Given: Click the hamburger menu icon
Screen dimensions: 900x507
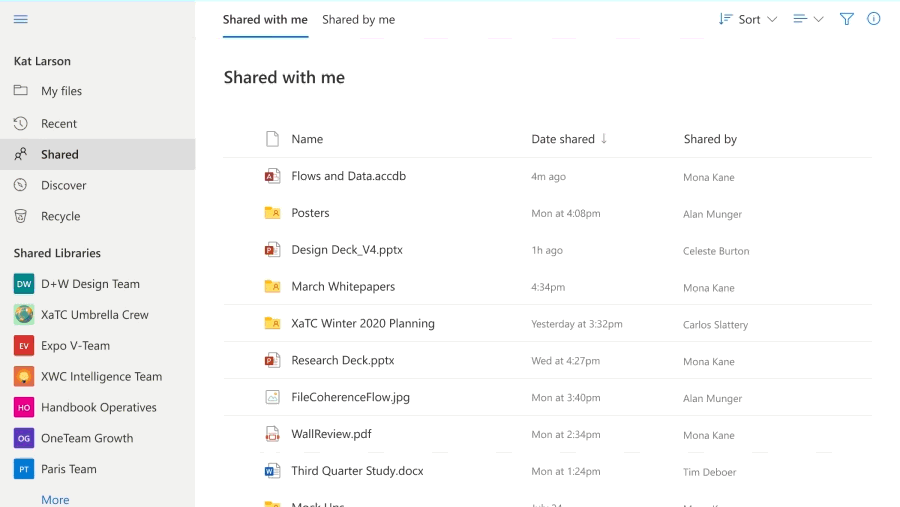Looking at the screenshot, I should point(21,19).
